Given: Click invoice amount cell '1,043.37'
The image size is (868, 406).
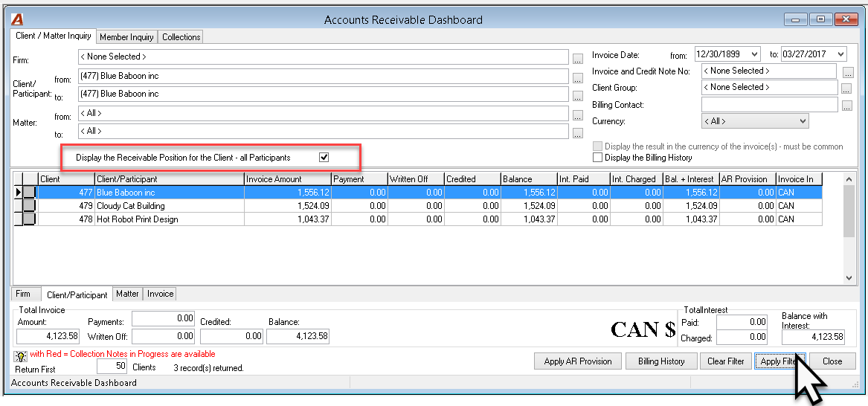Looking at the screenshot, I should [x=287, y=219].
